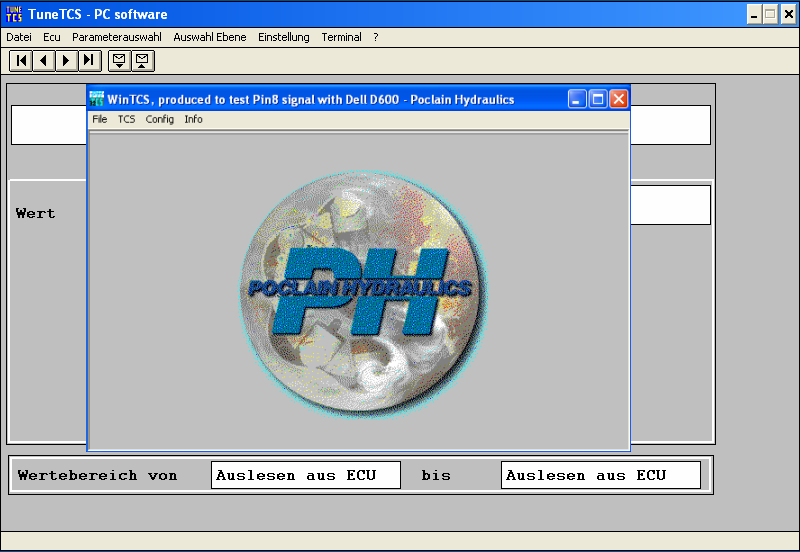Open Info menu in WinTCS window

193,119
